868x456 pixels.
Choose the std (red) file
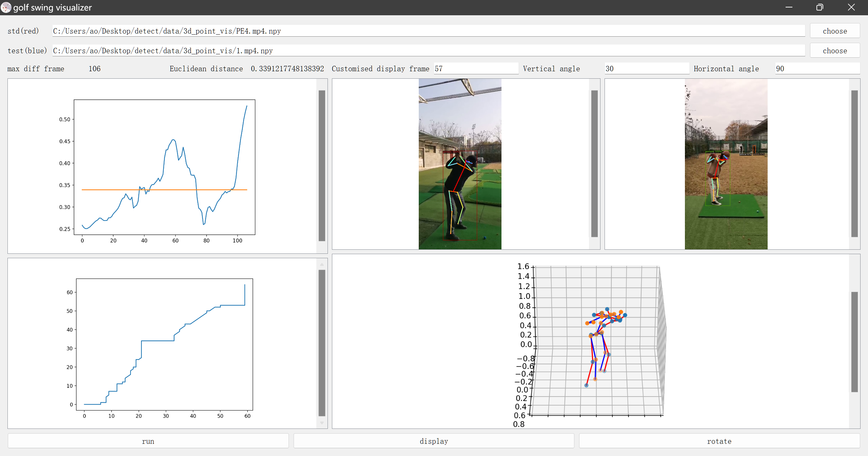click(x=834, y=31)
